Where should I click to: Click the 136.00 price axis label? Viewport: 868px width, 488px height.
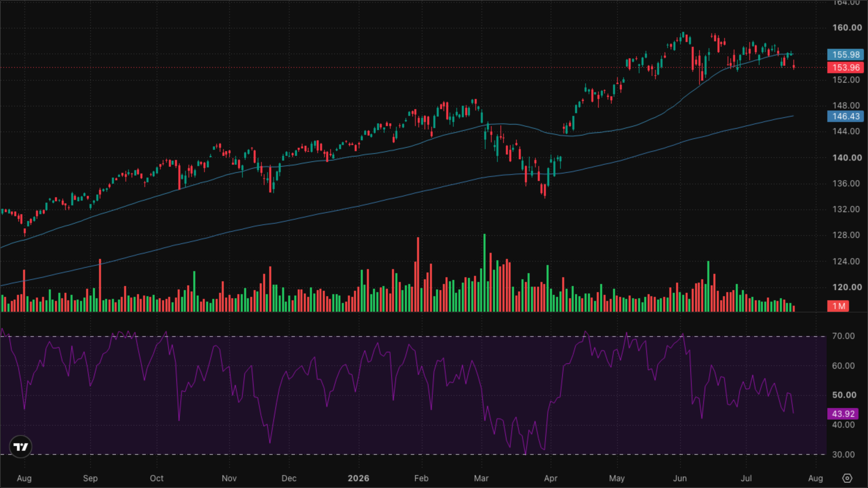coord(846,184)
